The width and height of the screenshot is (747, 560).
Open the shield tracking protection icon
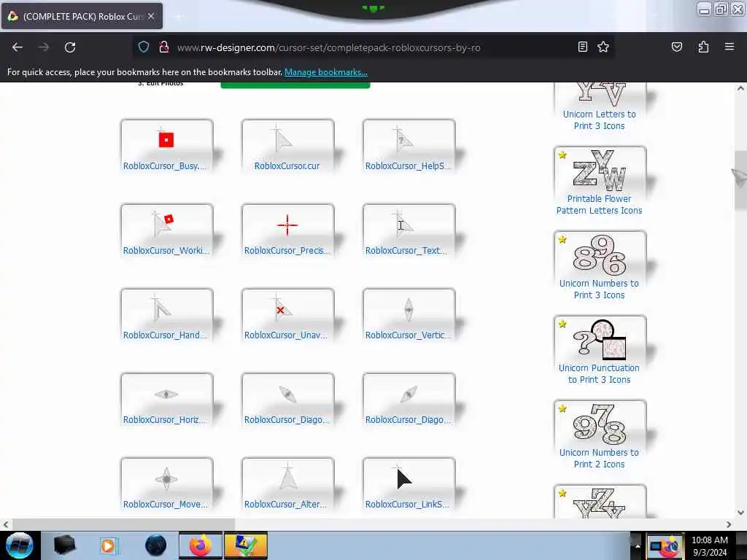coord(144,47)
